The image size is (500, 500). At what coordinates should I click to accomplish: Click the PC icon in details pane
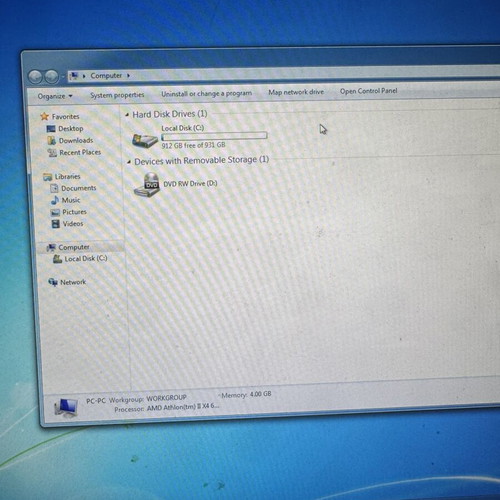(x=66, y=408)
